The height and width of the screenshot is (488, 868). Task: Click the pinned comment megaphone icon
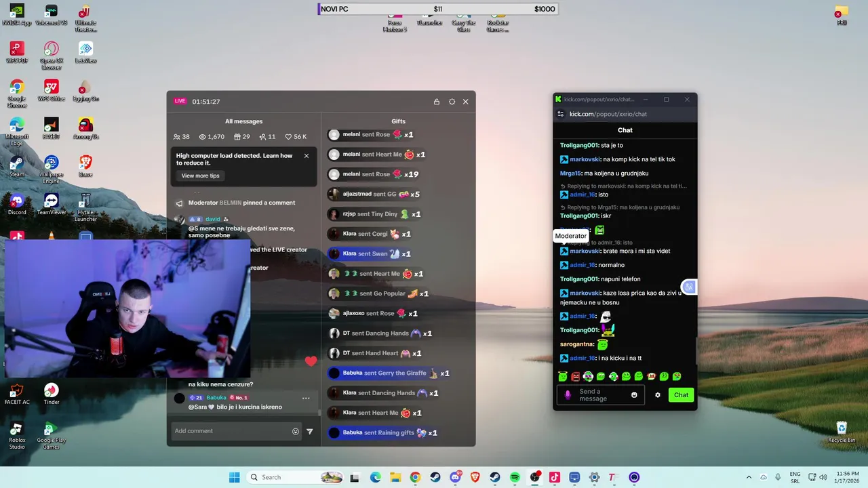coord(179,203)
